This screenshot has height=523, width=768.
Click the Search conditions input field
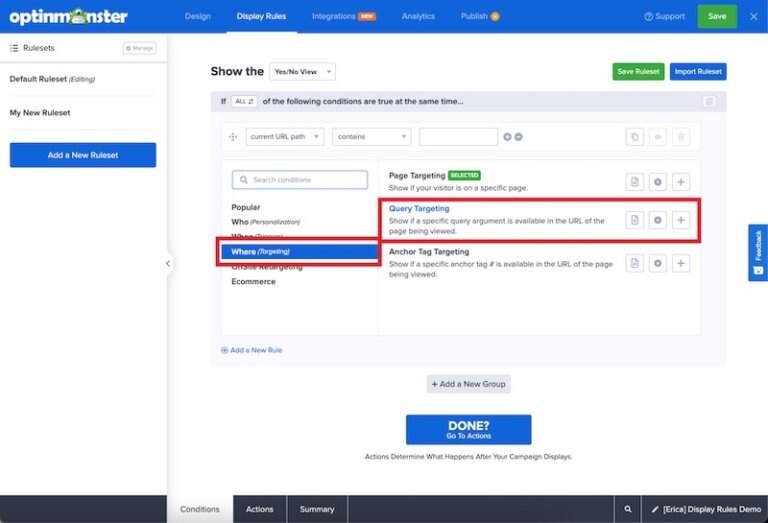click(x=300, y=180)
